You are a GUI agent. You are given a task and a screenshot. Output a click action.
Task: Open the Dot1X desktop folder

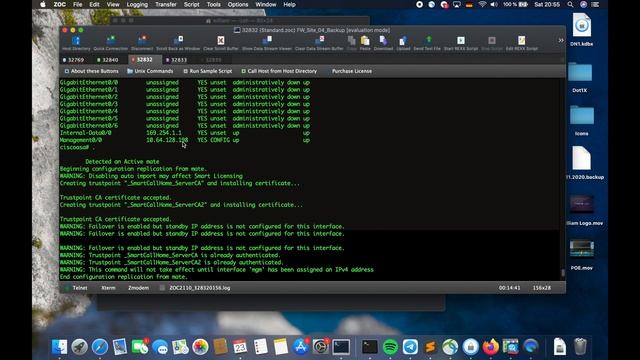coord(580,77)
